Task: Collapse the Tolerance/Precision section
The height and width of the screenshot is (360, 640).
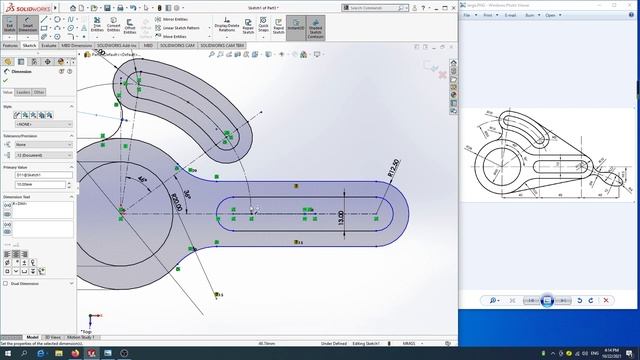Action: click(x=71, y=136)
